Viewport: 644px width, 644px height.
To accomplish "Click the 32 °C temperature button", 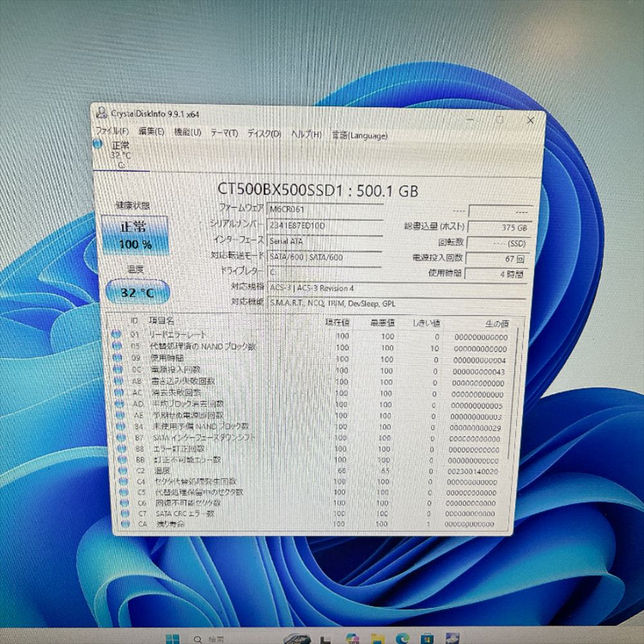I will tap(138, 292).
